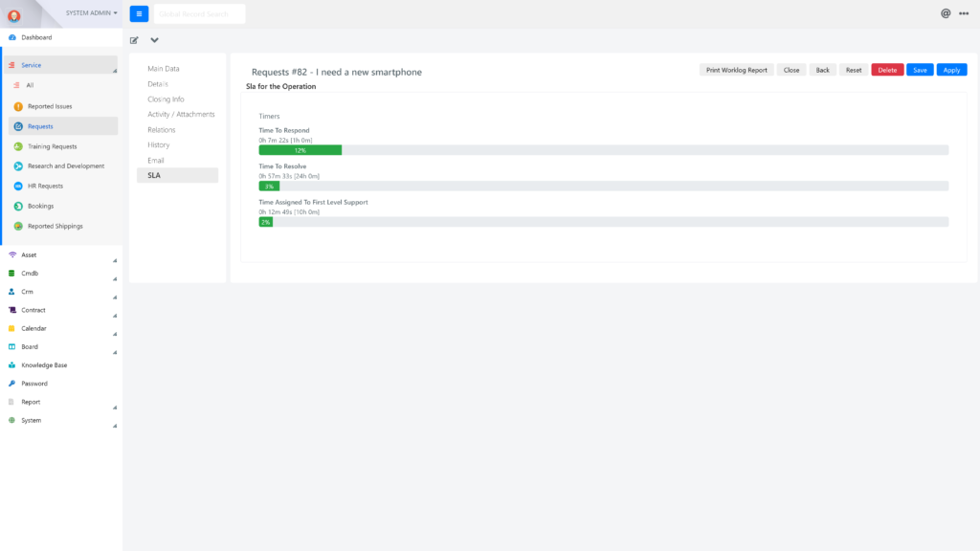This screenshot has height=551, width=980.
Task: Click the Calendar icon
Action: (11, 328)
